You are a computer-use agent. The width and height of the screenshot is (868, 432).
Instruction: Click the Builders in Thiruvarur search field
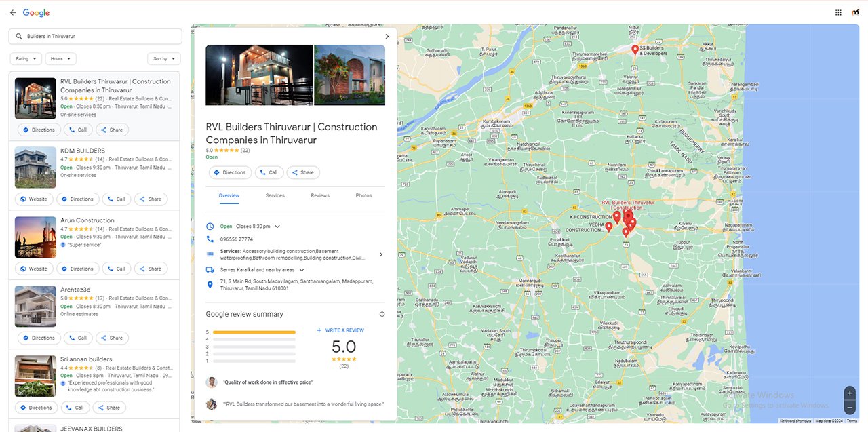click(96, 36)
